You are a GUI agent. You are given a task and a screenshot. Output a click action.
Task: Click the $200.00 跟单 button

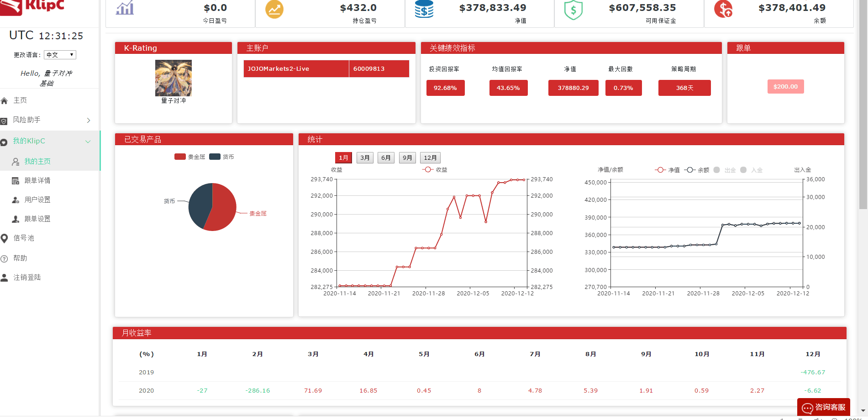click(x=785, y=87)
